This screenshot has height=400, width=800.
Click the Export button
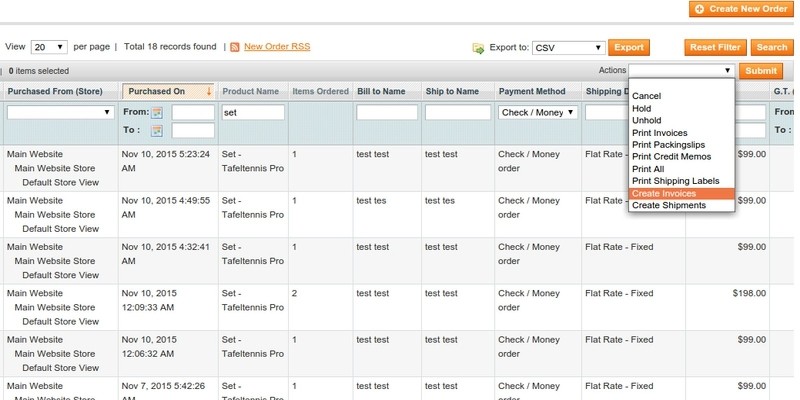pos(629,47)
